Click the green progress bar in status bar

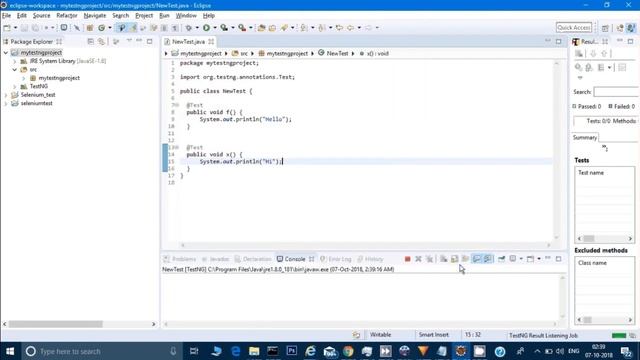(619, 336)
